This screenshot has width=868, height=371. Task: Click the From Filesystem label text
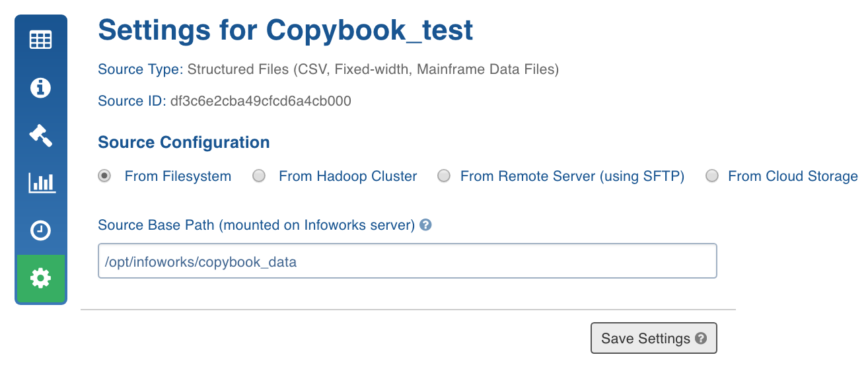[178, 176]
